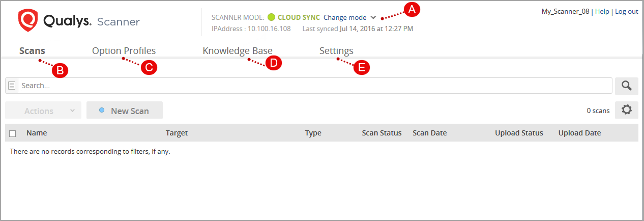644x221 pixels.
Task: Expand the Change mode dropdown arrow
Action: 373,17
